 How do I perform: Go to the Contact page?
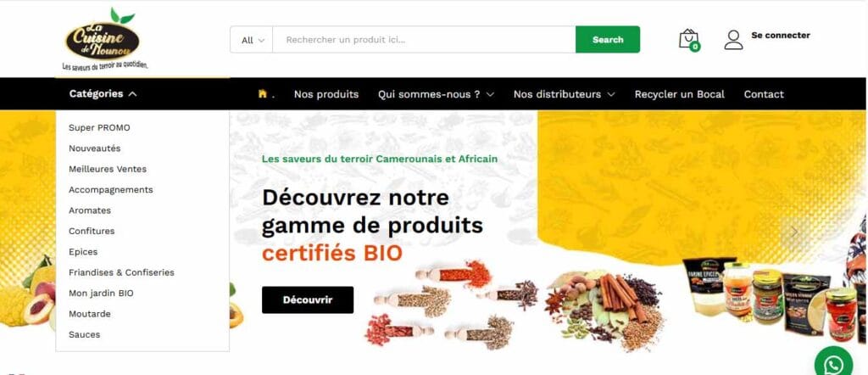[x=764, y=94]
